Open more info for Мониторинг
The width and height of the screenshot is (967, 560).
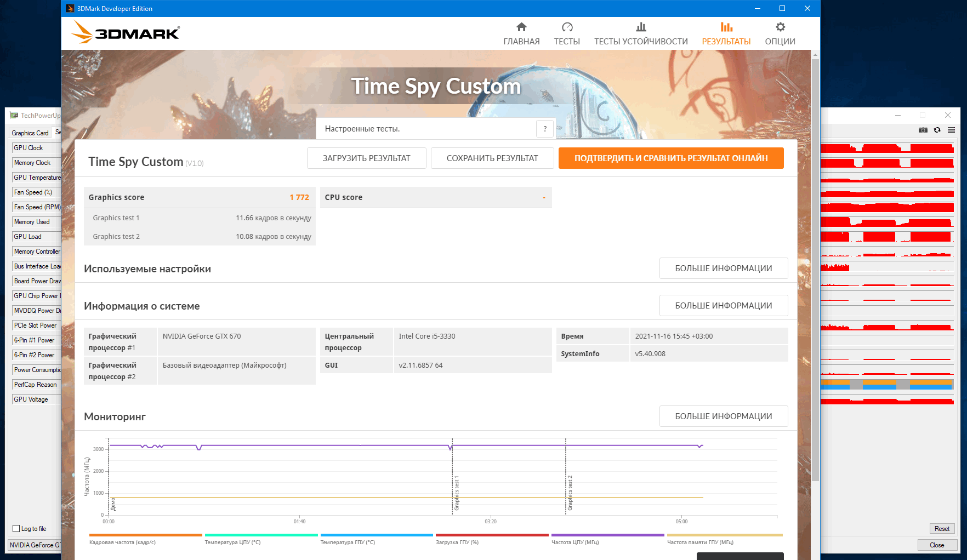tap(724, 416)
